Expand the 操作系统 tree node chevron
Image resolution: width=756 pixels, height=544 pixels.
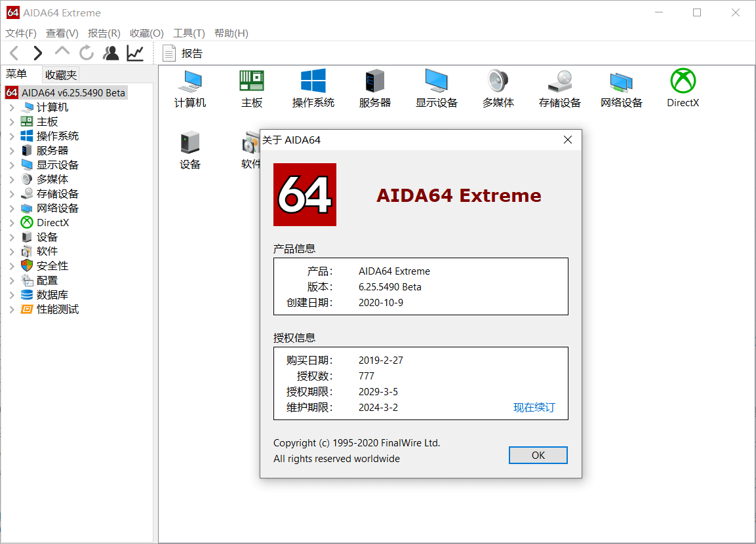(12, 136)
